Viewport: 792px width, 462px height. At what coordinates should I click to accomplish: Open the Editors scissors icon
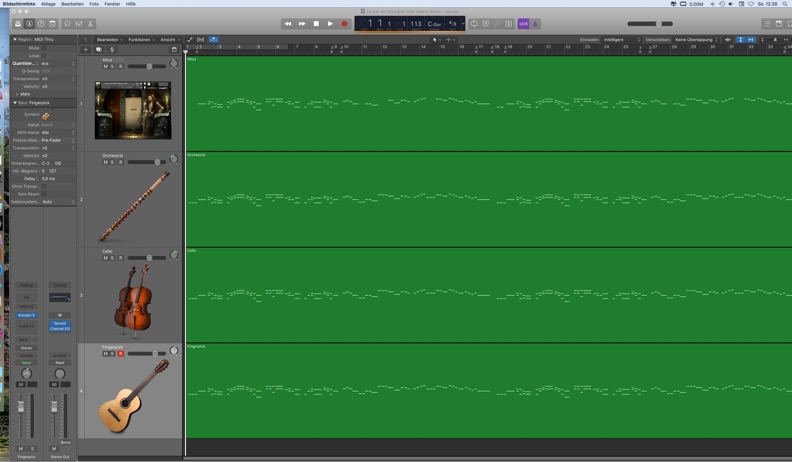pos(90,24)
